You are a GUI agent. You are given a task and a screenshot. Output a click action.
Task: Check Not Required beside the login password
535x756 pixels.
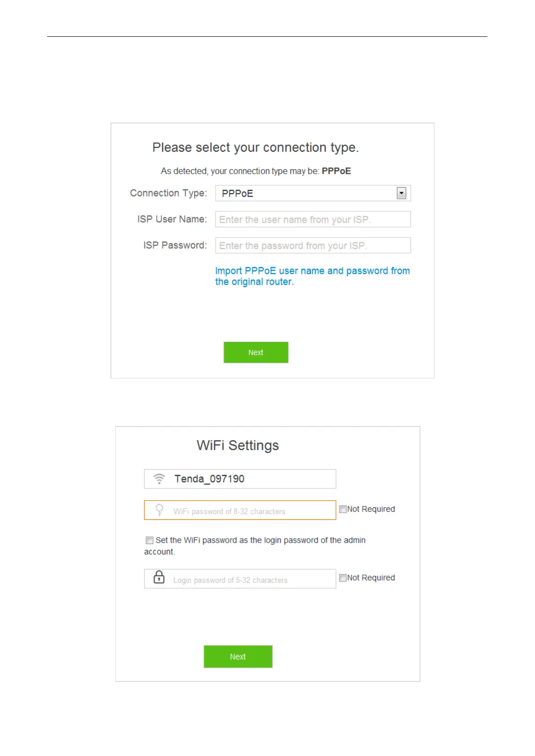(343, 578)
